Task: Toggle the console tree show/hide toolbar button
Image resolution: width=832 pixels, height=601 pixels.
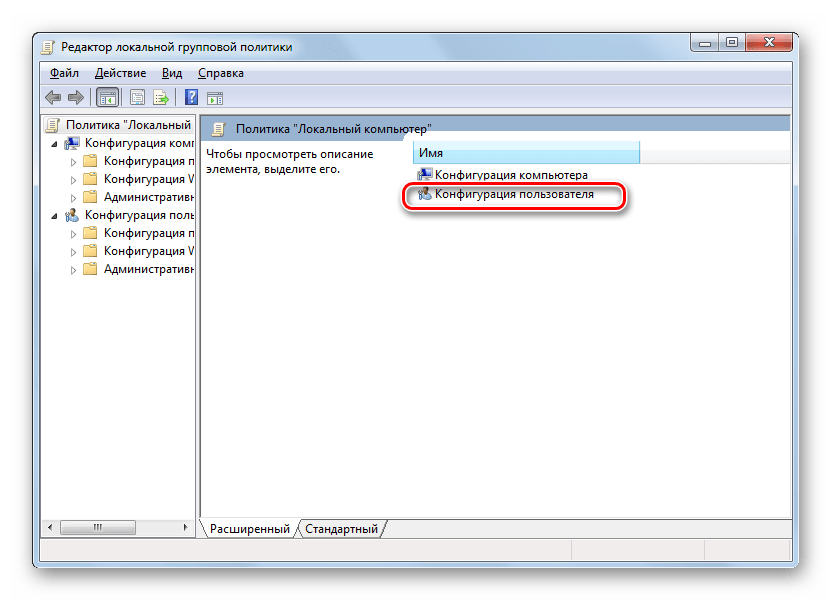Action: tap(106, 97)
